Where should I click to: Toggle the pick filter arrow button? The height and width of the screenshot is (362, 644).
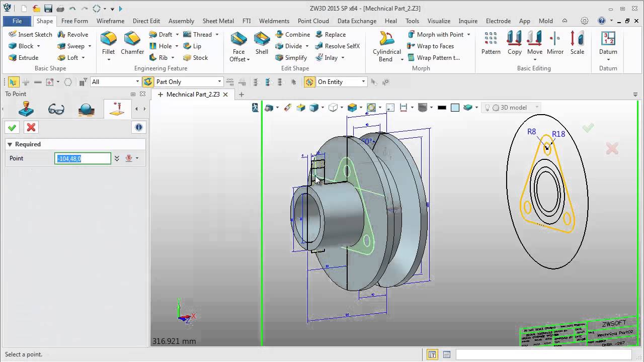13,82
